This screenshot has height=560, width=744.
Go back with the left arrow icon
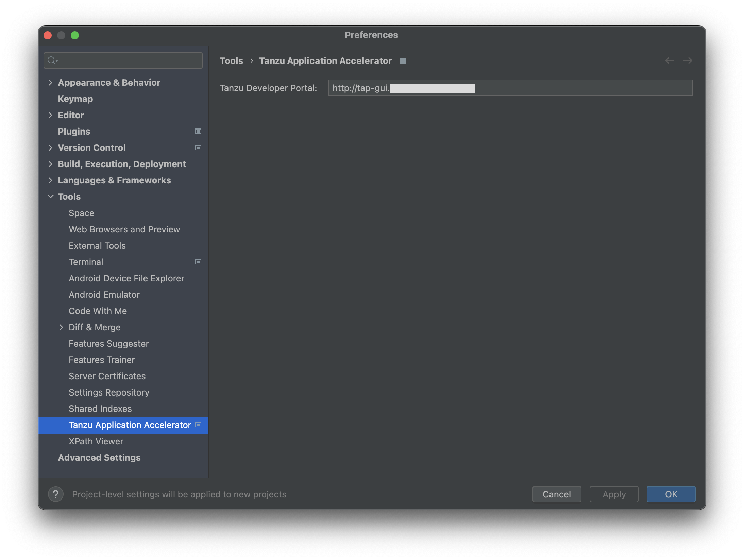click(x=669, y=60)
